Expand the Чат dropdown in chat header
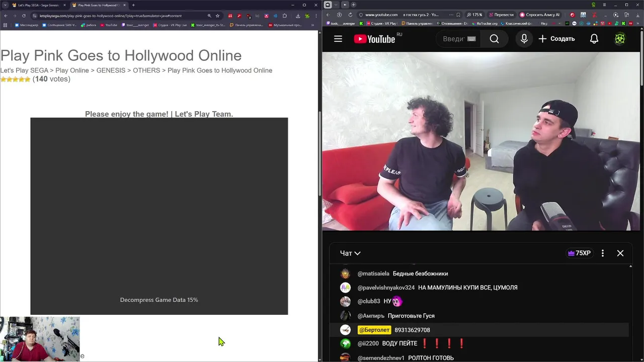Screen dimensions: 644x362 click(x=350, y=253)
